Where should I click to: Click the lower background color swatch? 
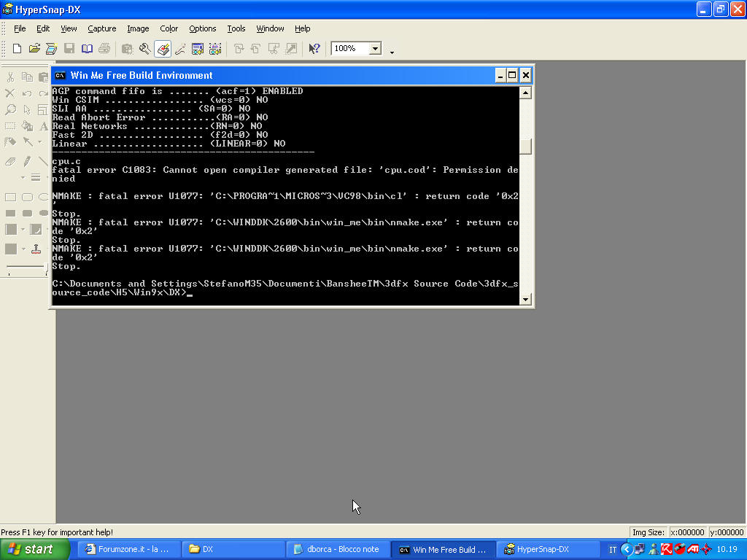pyautogui.click(x=10, y=249)
